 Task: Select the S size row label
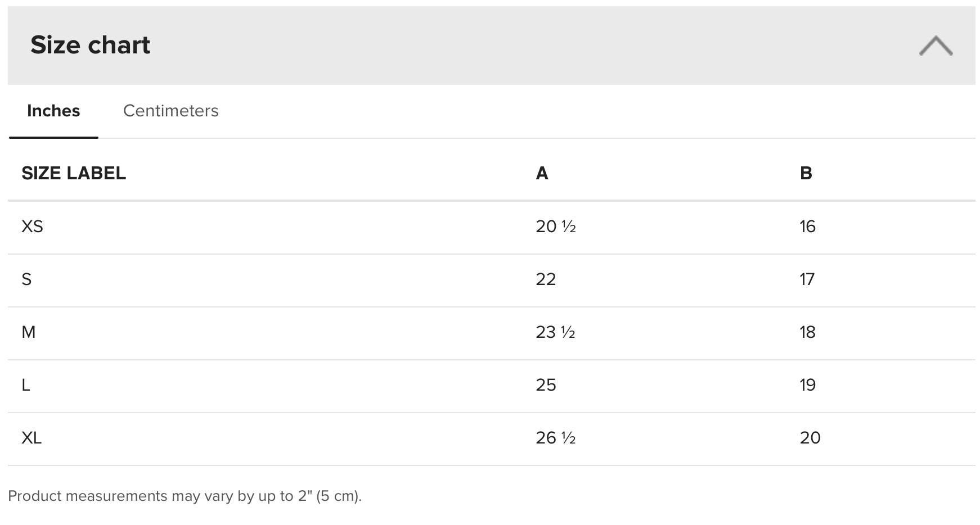26,279
